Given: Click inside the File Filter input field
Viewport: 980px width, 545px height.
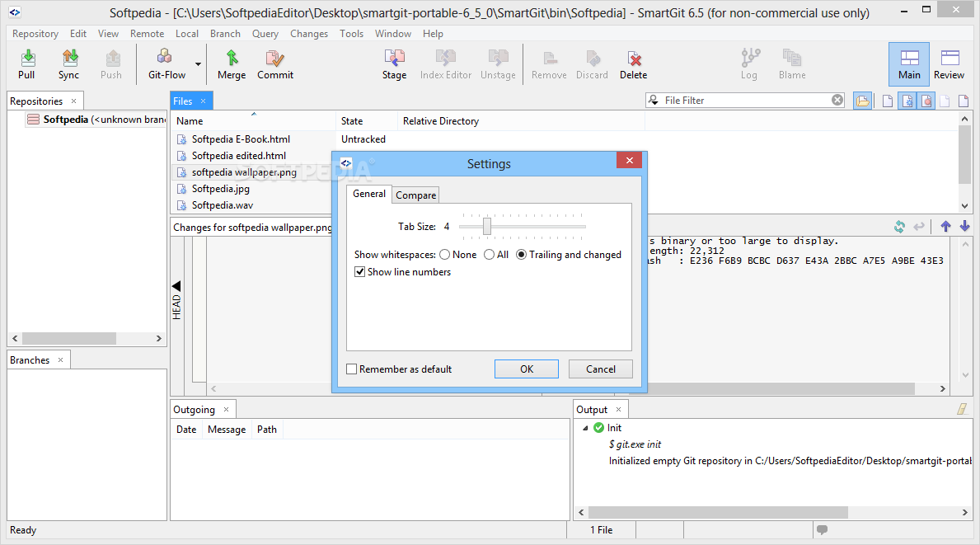Looking at the screenshot, I should [x=746, y=100].
